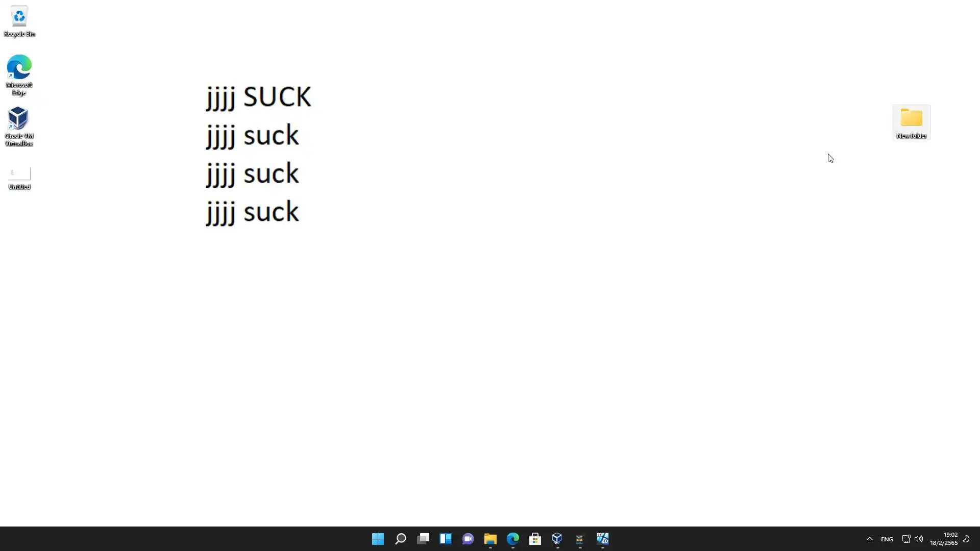
Task: Show hidden system tray icons chevron
Action: pyautogui.click(x=870, y=539)
